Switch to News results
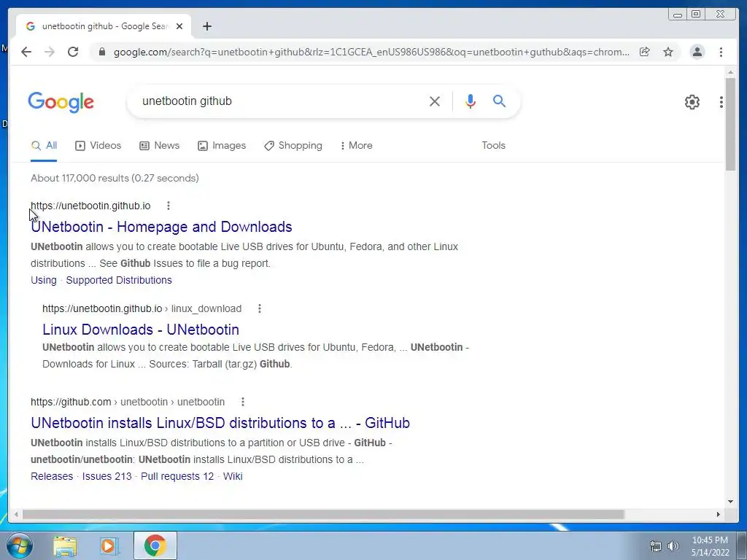 point(159,146)
